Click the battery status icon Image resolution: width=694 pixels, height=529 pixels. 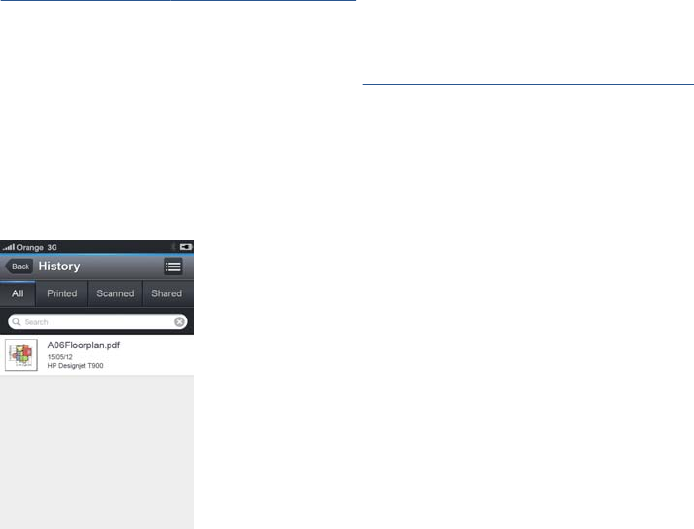pos(186,247)
